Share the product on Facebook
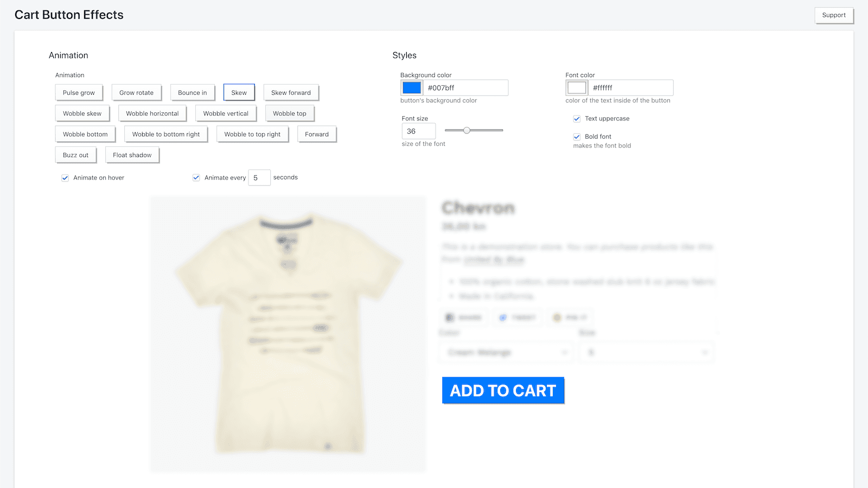Screen dimensions: 868x488 [x=464, y=317]
